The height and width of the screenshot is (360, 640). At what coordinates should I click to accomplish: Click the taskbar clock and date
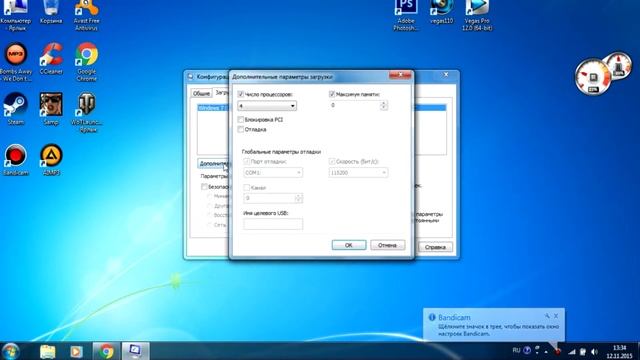[x=620, y=351]
